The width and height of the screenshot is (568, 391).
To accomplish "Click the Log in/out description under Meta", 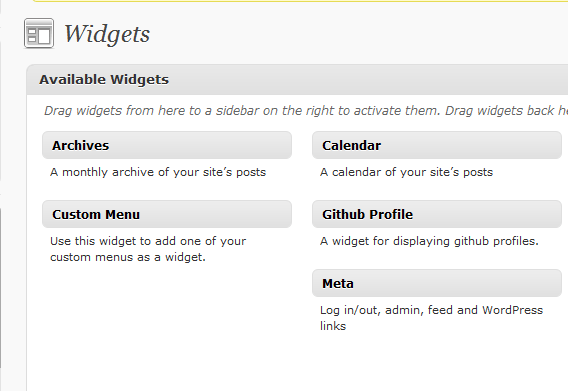I will [431, 318].
